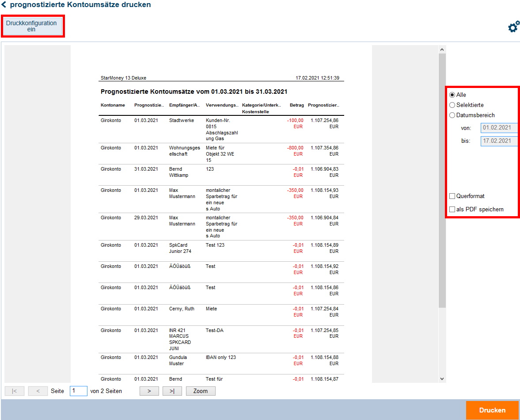Click the Zoom button
Viewport: 520px width, 420px height.
201,391
